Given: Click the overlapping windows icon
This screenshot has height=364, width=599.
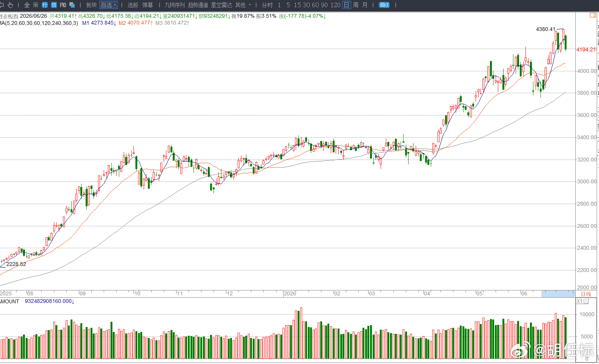Looking at the screenshot, I should click(x=72, y=5).
